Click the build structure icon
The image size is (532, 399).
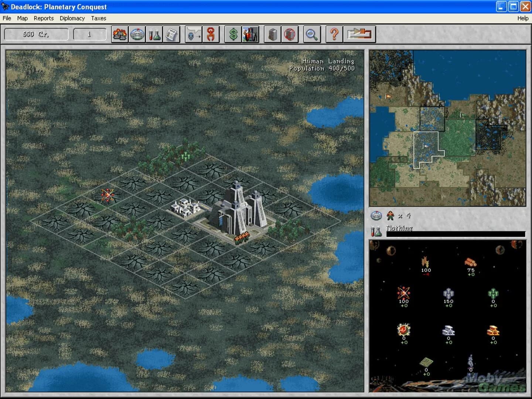[273, 34]
